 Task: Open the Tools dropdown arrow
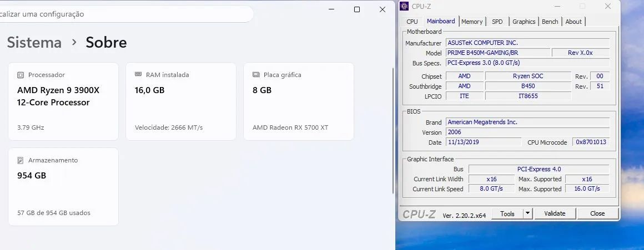click(x=528, y=213)
